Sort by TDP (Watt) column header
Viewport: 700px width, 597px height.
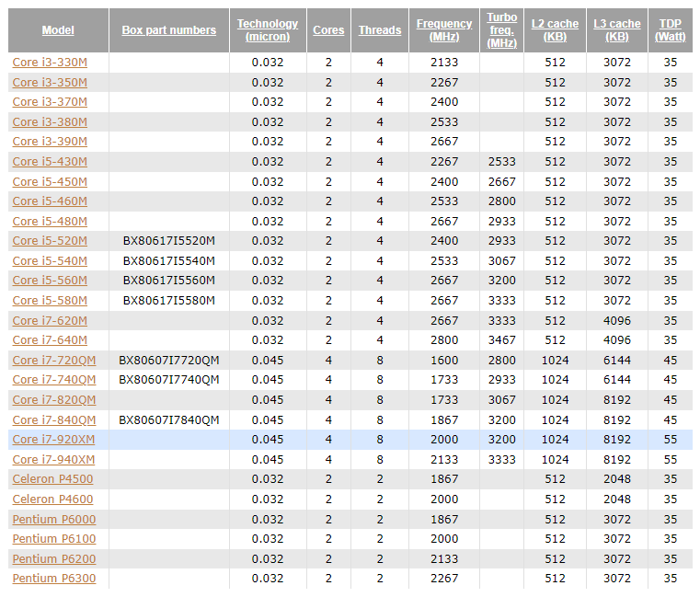tap(670, 30)
